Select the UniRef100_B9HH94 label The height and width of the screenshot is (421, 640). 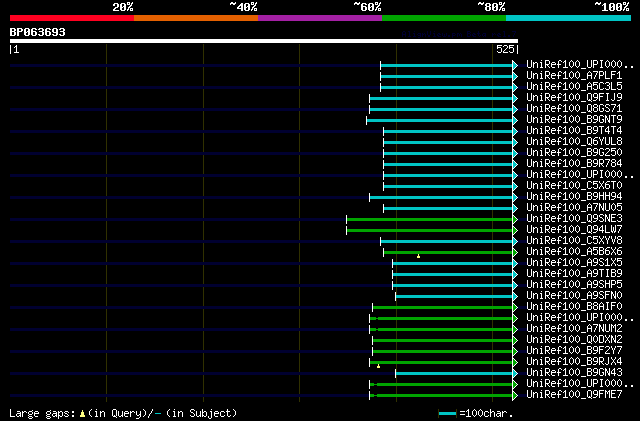pos(574,197)
